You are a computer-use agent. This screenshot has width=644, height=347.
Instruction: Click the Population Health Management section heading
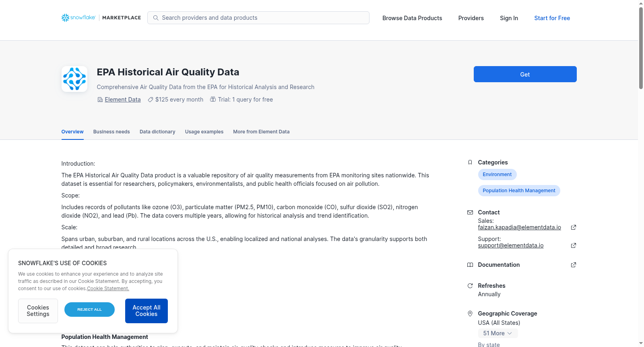[x=105, y=337]
